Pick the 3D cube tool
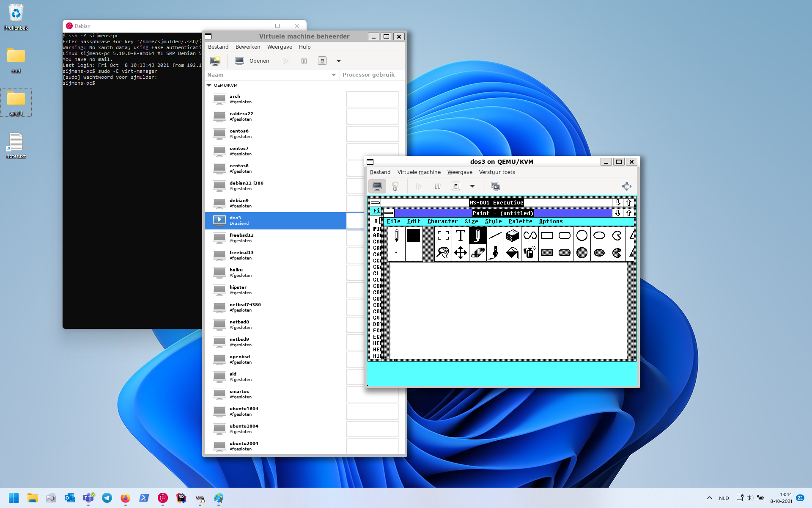This screenshot has height=508, width=812. [512, 235]
